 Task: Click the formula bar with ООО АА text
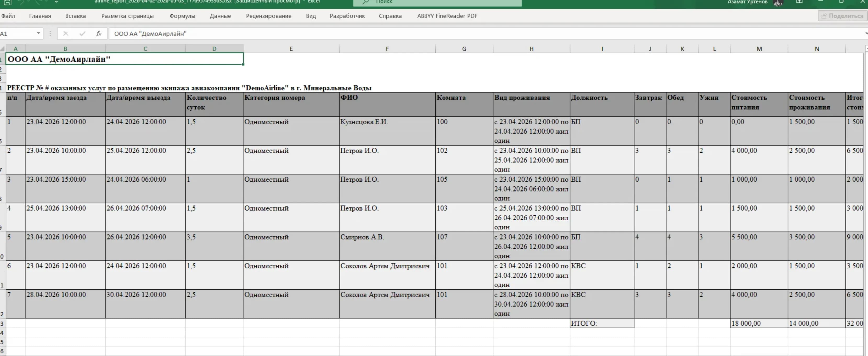[485, 33]
